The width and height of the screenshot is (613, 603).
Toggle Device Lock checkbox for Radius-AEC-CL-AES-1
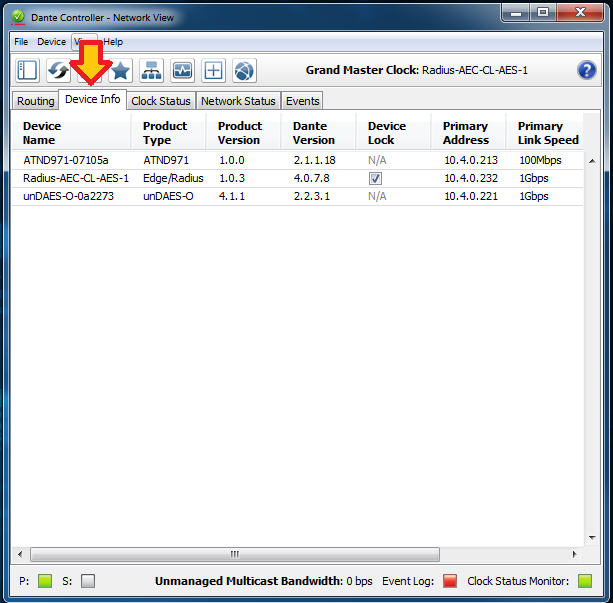point(375,179)
